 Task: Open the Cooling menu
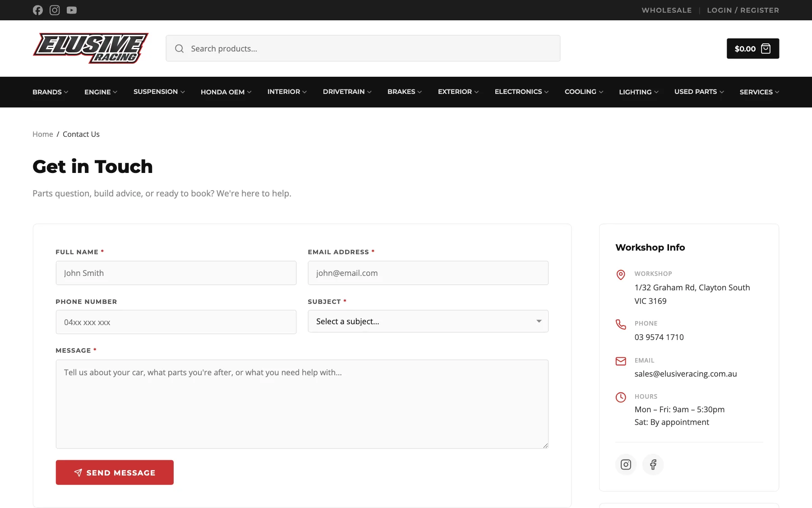click(584, 92)
